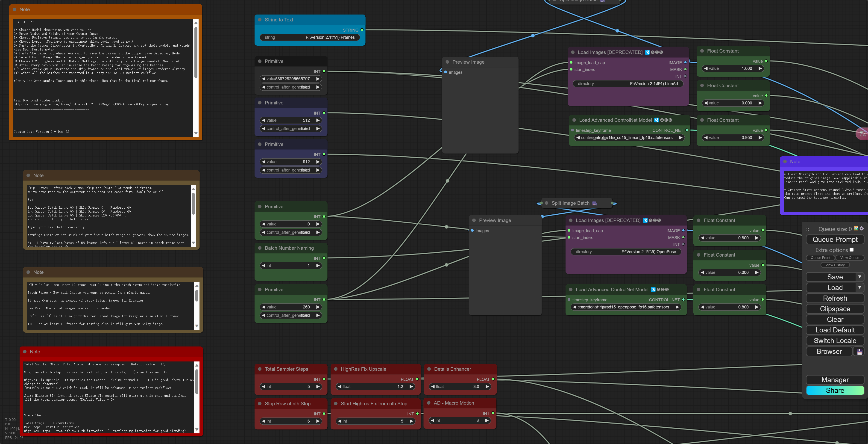The height and width of the screenshot is (444, 868).
Task: Click the floppy disk save icon beside Browser
Action: (859, 352)
